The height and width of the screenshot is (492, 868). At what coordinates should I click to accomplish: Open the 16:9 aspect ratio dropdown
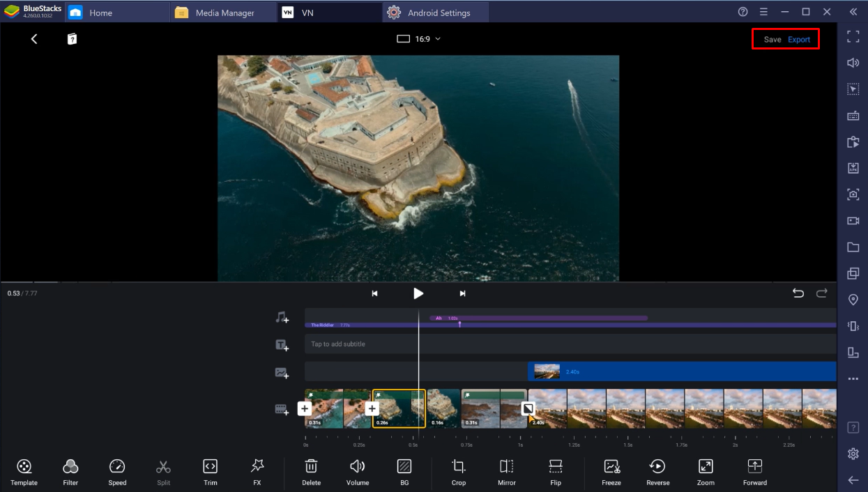[x=418, y=39]
